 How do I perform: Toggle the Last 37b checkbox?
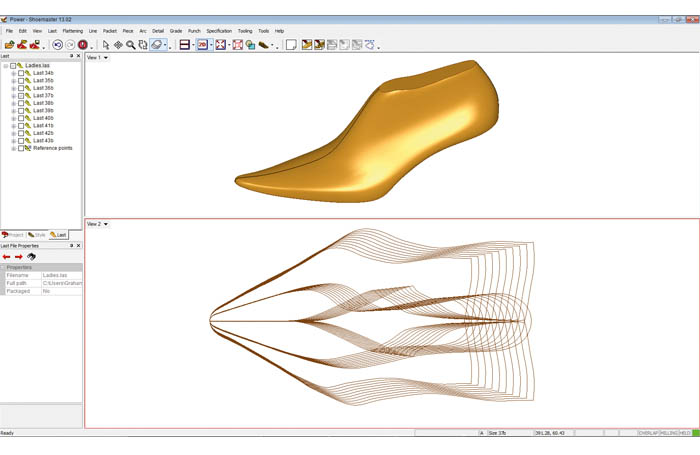click(x=21, y=96)
